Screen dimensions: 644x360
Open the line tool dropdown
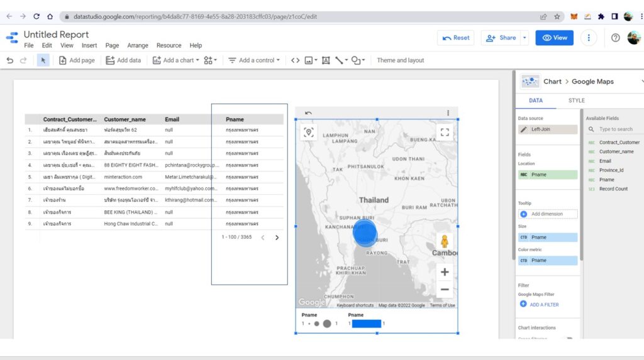point(341,60)
